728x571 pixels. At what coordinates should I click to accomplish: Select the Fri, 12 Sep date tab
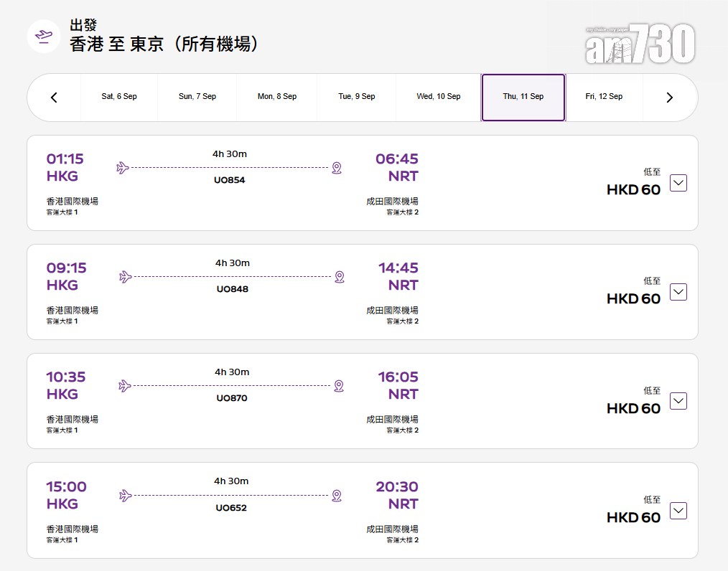(x=604, y=97)
